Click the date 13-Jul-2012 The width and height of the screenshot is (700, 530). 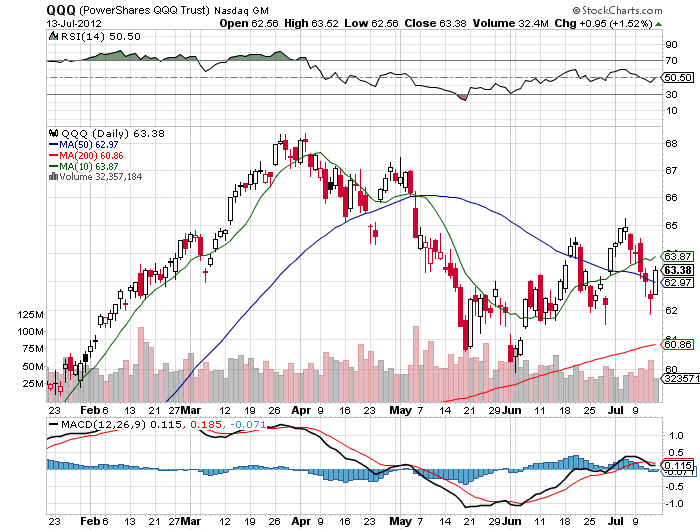click(74, 24)
